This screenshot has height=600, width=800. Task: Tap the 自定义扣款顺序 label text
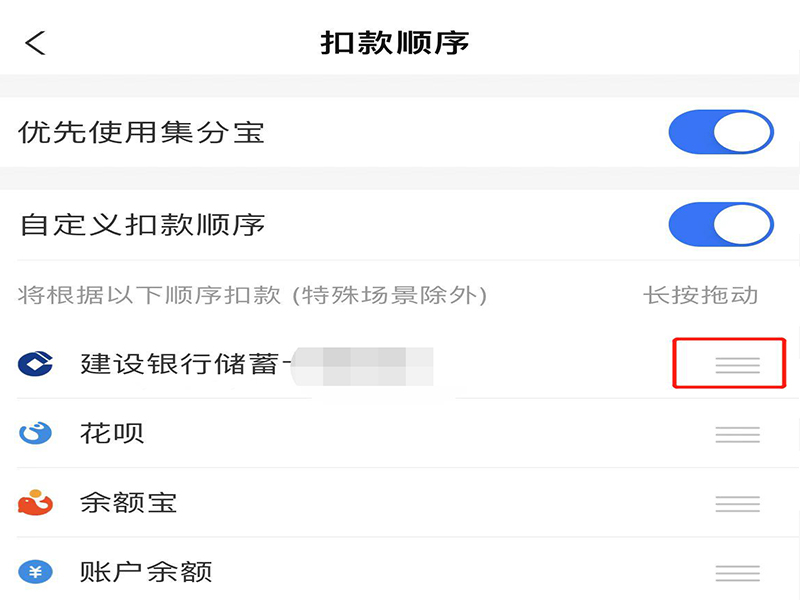(141, 224)
